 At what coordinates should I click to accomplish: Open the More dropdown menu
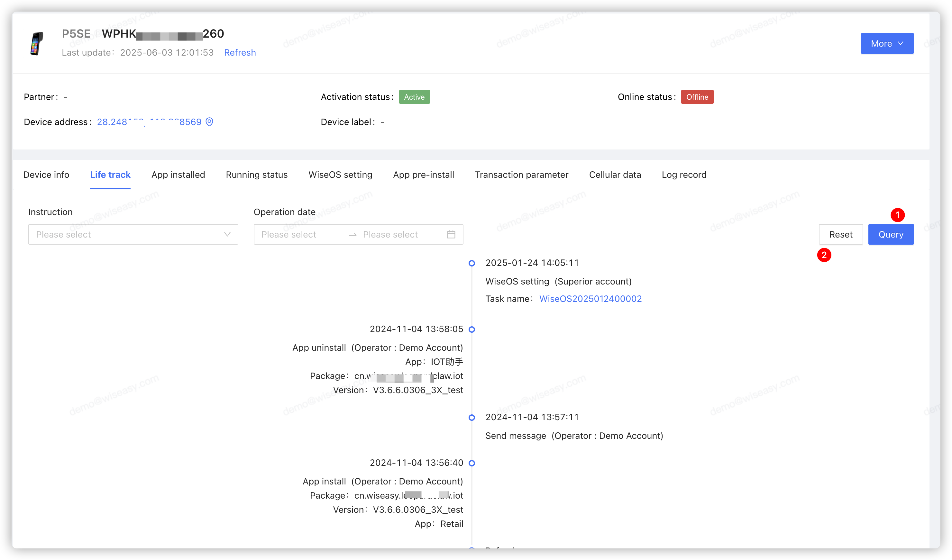(x=887, y=43)
